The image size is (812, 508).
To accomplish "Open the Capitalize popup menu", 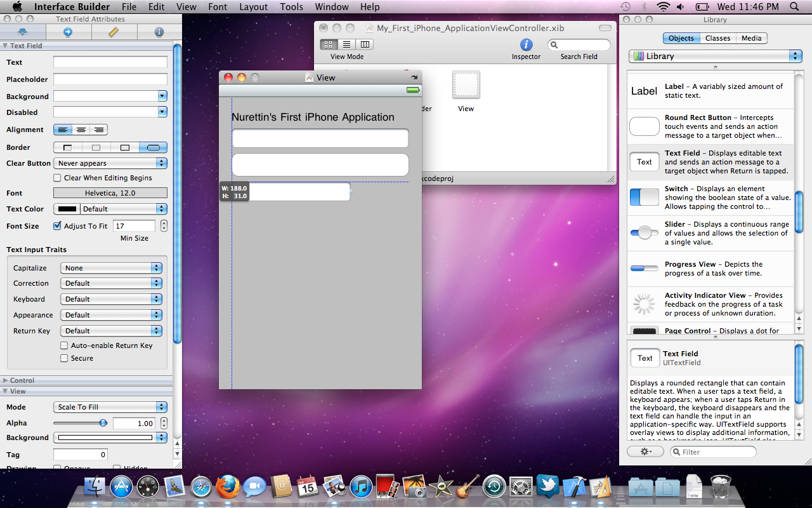I will [x=112, y=268].
